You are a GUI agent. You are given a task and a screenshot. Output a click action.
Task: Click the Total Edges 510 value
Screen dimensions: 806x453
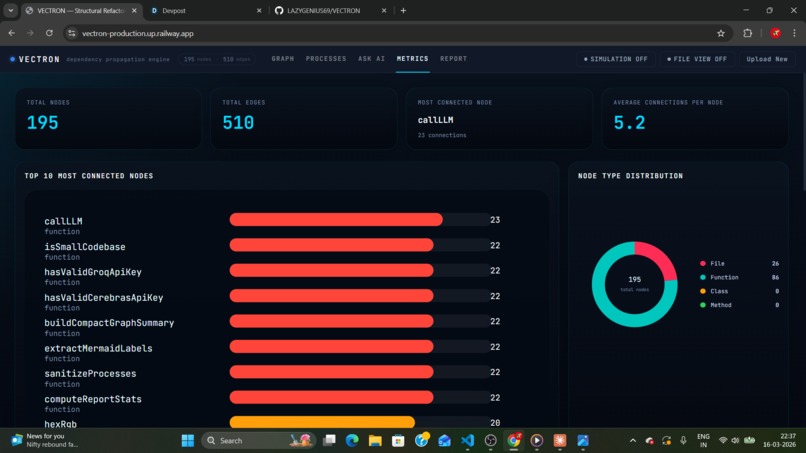coord(238,123)
